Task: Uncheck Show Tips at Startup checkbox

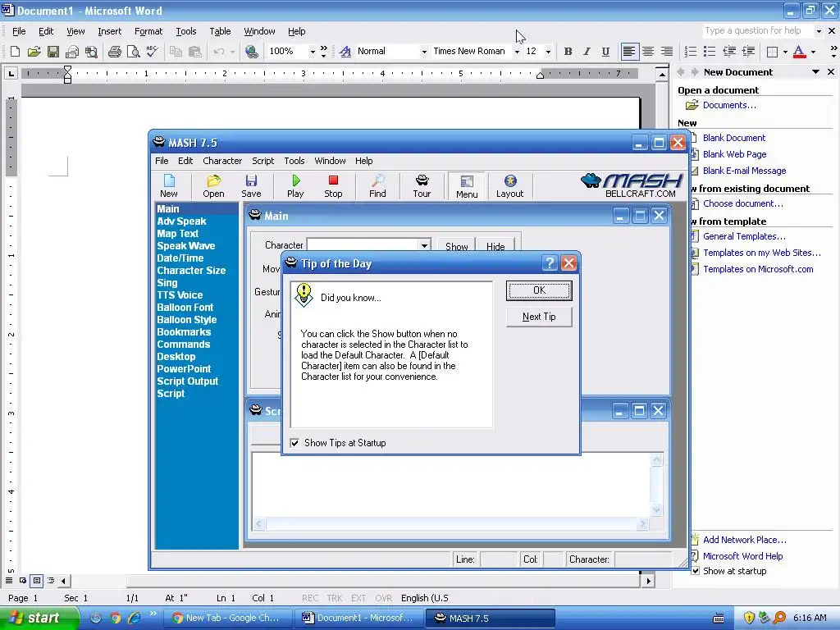Action: (x=294, y=443)
